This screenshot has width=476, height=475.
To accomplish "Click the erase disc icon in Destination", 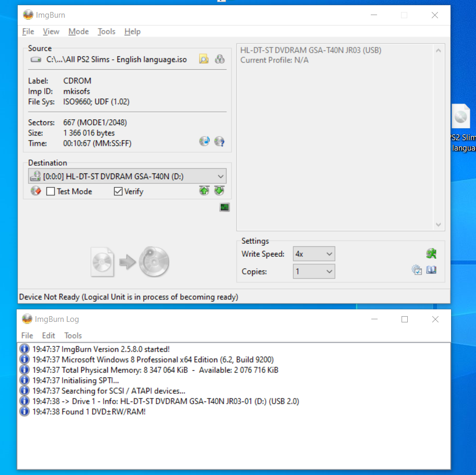I will coord(36,191).
